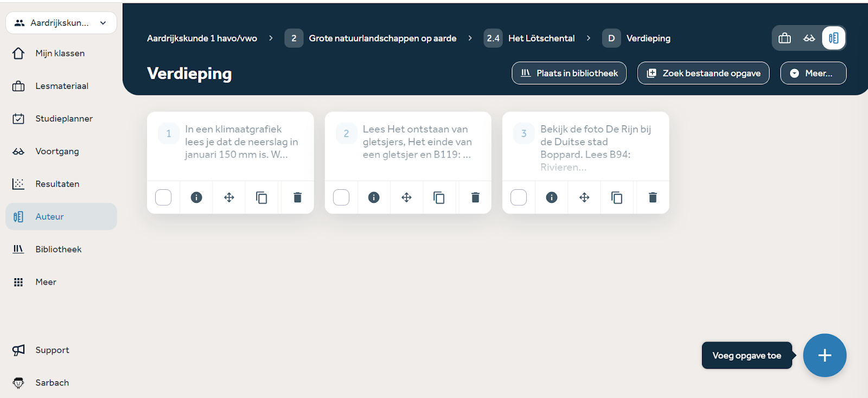
Task: Select Auteur in sidebar
Action: [61, 216]
